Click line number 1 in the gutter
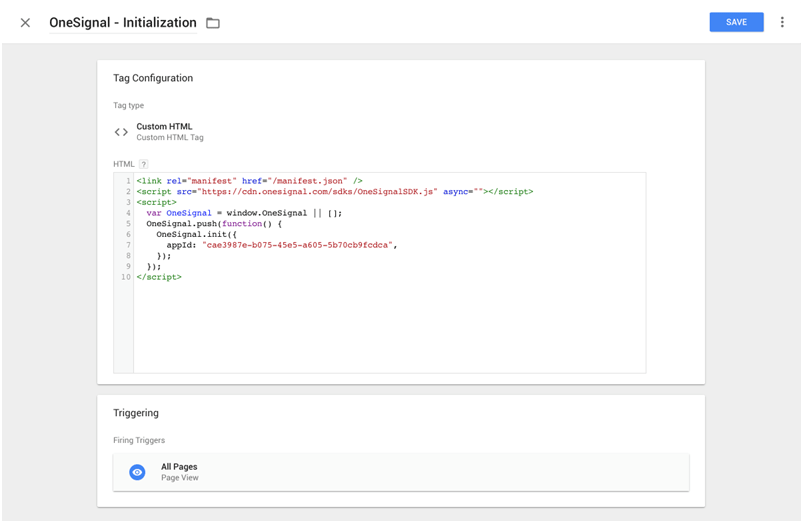Viewport: 803px width, 523px height. click(x=128, y=181)
